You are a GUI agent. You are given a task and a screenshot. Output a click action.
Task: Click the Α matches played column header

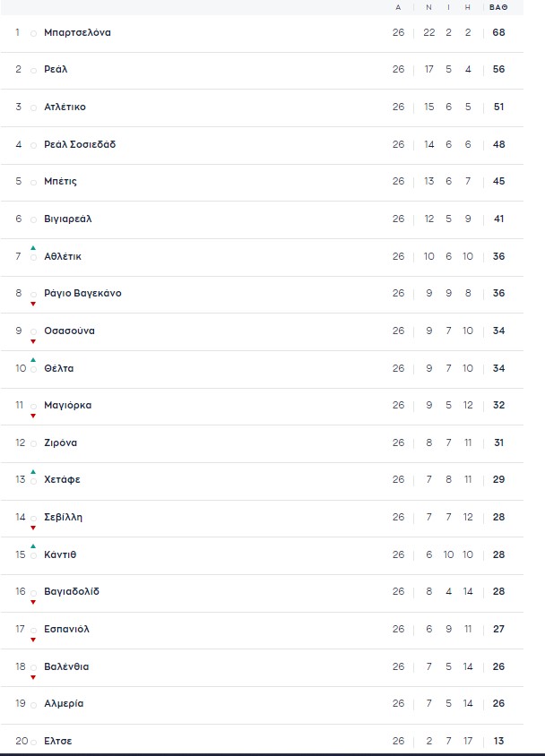tap(398, 7)
